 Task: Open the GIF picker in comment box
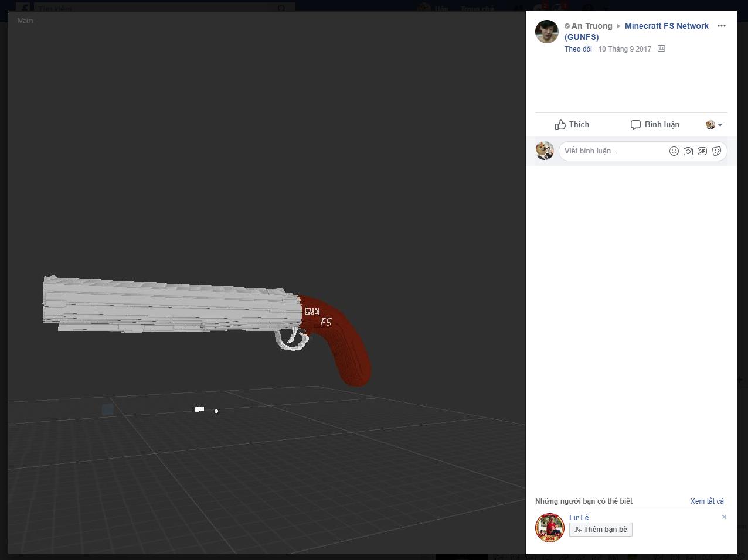pyautogui.click(x=702, y=151)
